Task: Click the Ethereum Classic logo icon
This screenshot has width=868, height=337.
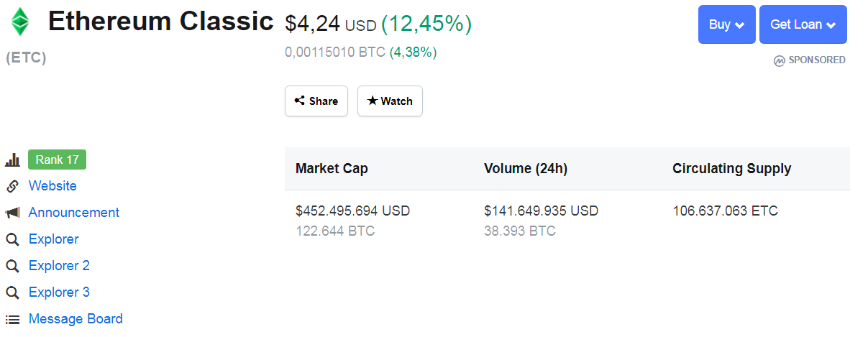Action: click(20, 22)
